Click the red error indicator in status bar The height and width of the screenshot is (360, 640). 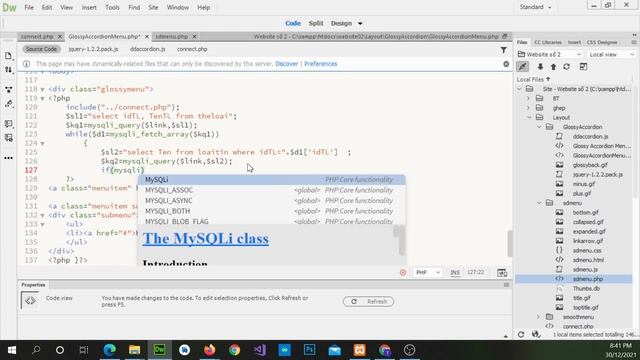(403, 272)
